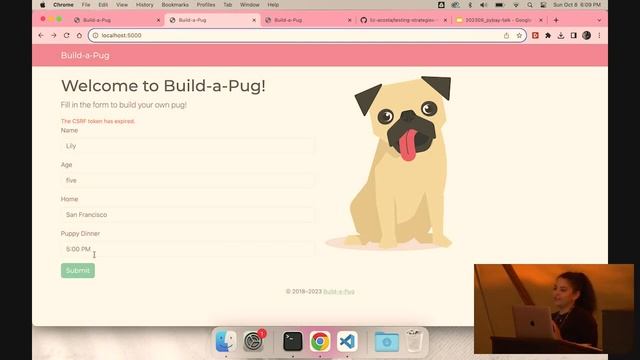Open the Chrome profile avatar

click(x=587, y=36)
